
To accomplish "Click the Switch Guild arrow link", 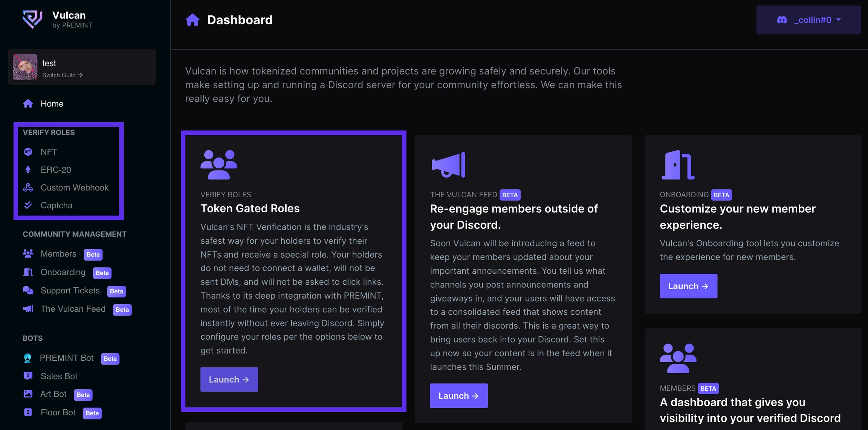I will pos(63,75).
